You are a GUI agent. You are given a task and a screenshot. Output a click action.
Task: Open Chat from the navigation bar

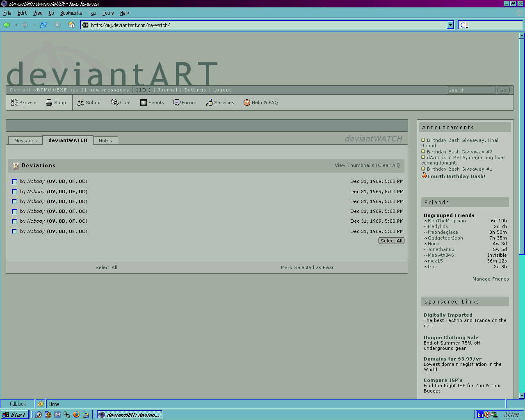click(x=121, y=103)
